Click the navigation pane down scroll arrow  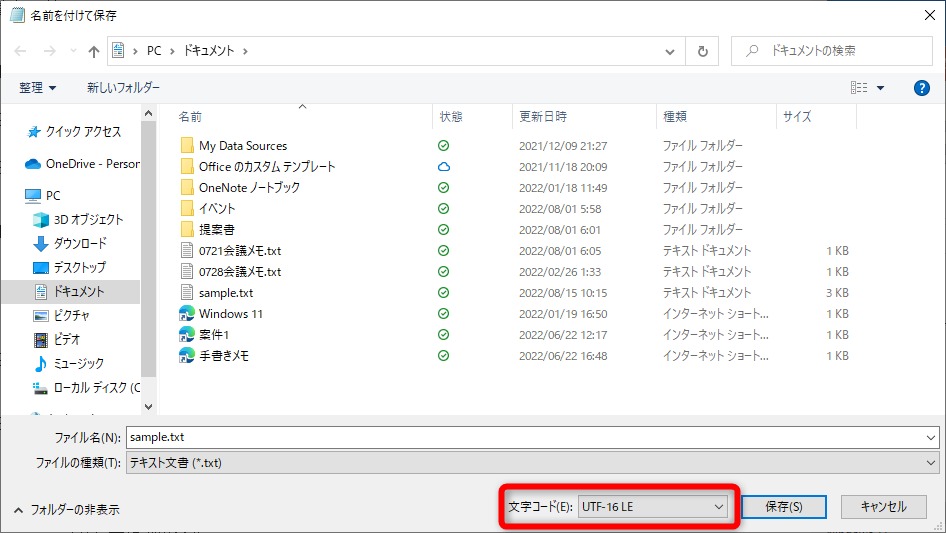click(x=148, y=407)
